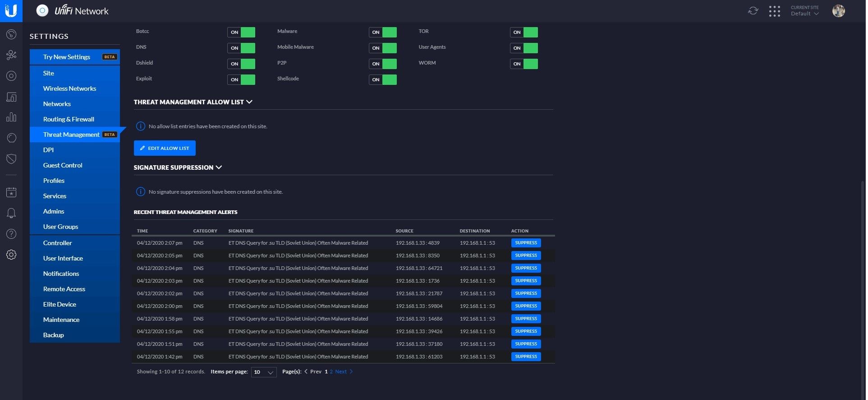
Task: Go to page 2 of alerts
Action: [x=332, y=372]
